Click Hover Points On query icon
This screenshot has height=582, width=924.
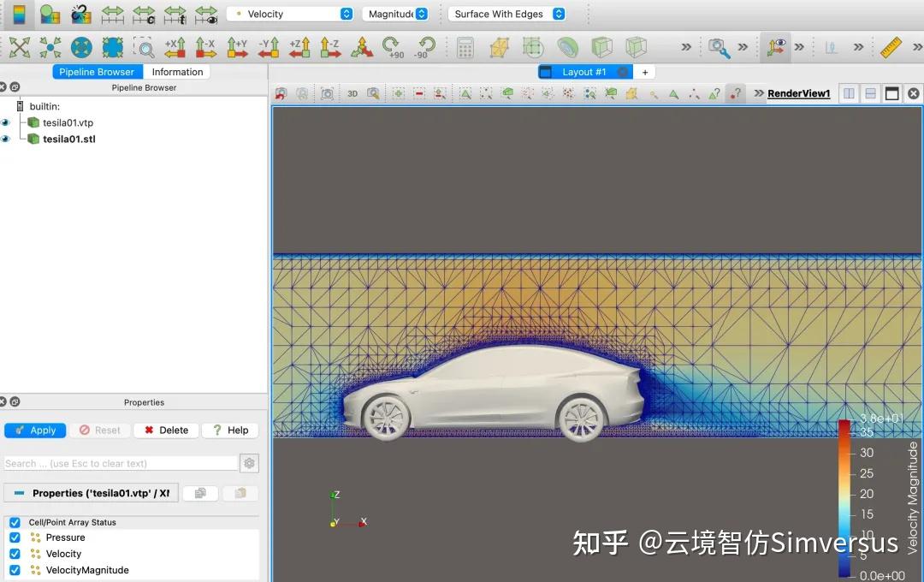pos(736,94)
